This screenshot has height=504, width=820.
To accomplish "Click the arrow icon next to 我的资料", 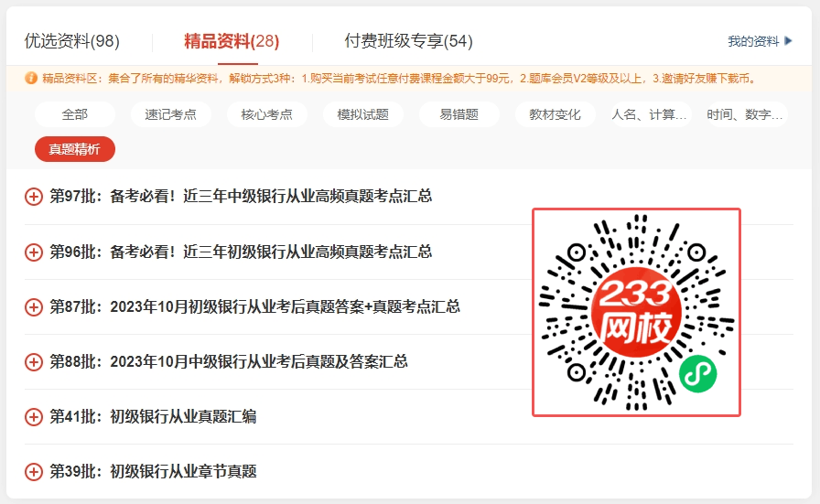I will click(x=789, y=41).
